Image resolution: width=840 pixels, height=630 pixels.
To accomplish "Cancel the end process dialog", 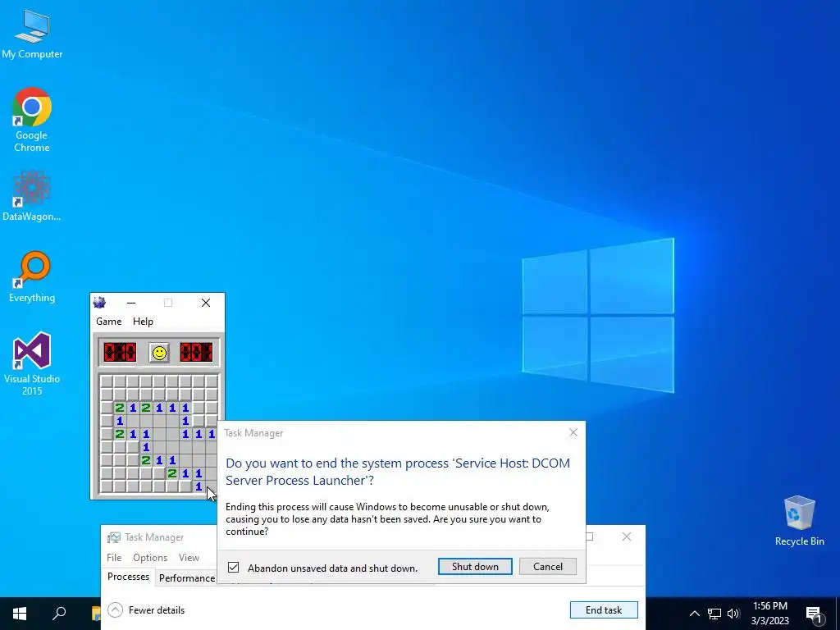I will [x=547, y=567].
